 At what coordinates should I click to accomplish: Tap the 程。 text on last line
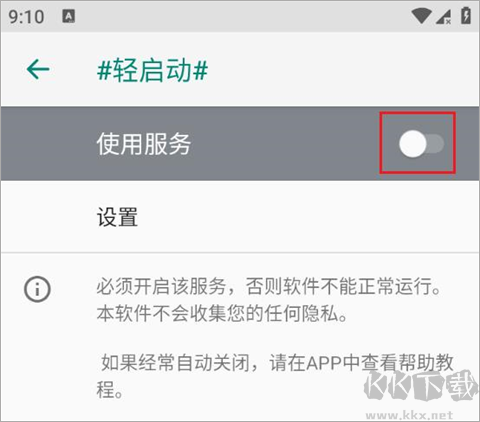click(x=110, y=390)
